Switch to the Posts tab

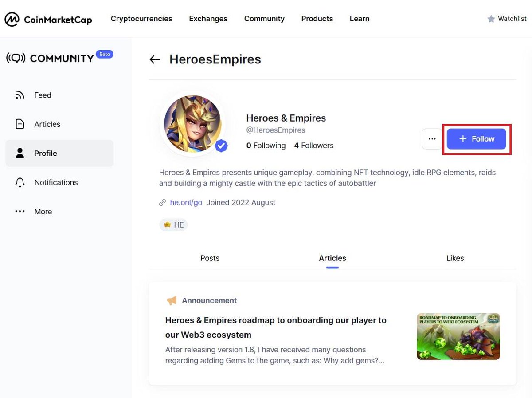(x=209, y=258)
